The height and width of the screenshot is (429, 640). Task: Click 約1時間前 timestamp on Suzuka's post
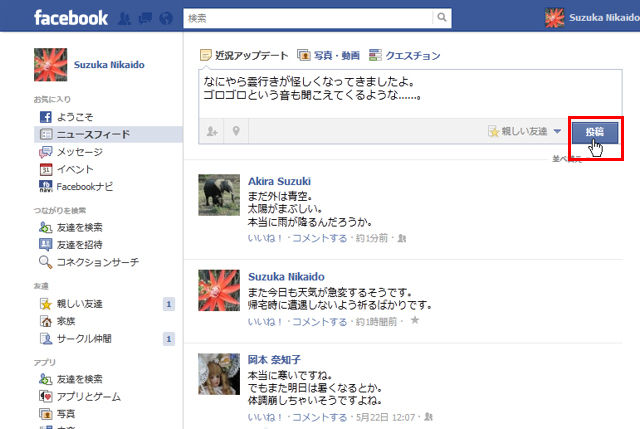click(x=376, y=322)
